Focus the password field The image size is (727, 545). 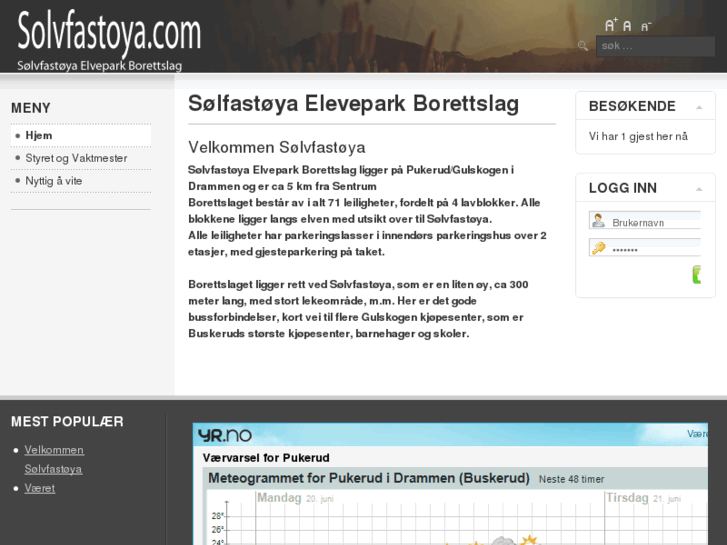645,248
